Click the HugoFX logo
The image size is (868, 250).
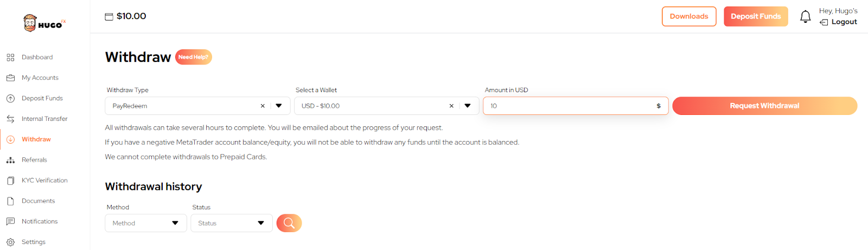44,23
